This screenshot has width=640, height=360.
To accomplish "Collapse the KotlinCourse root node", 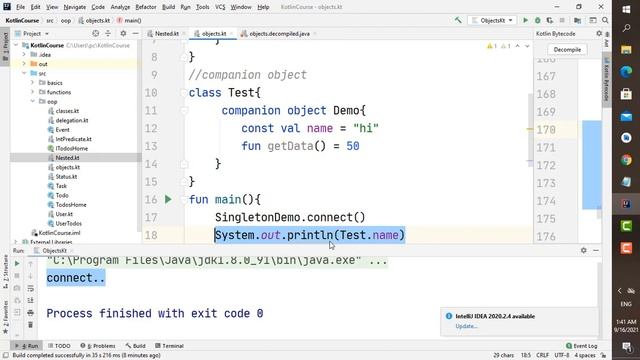I will tap(16, 45).
